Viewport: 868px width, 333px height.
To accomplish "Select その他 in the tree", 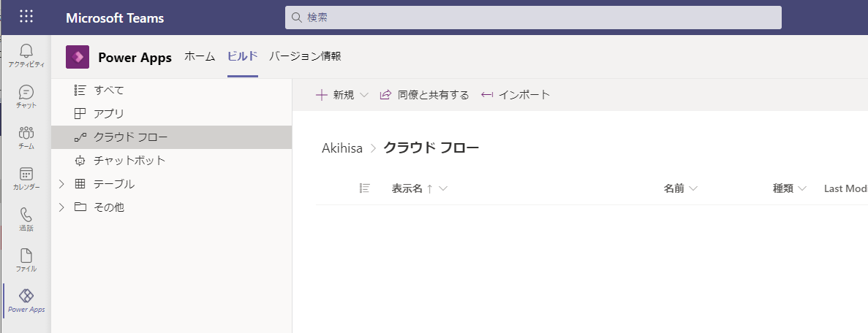I will pyautogui.click(x=172, y=207).
